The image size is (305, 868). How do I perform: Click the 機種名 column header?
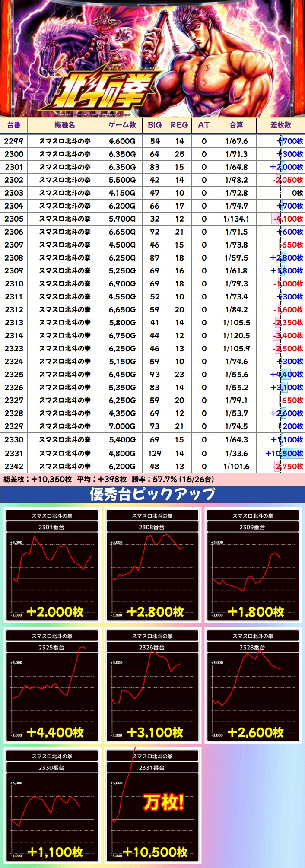point(65,125)
